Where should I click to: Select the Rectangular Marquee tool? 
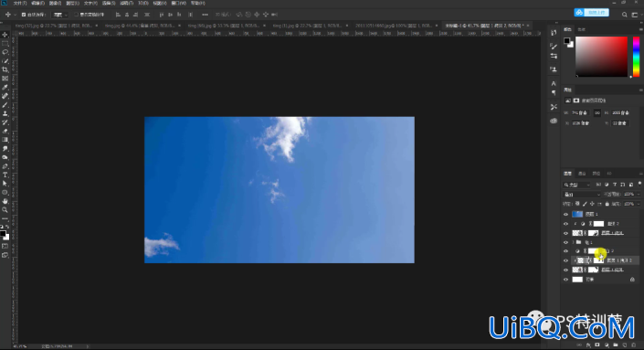click(x=5, y=44)
